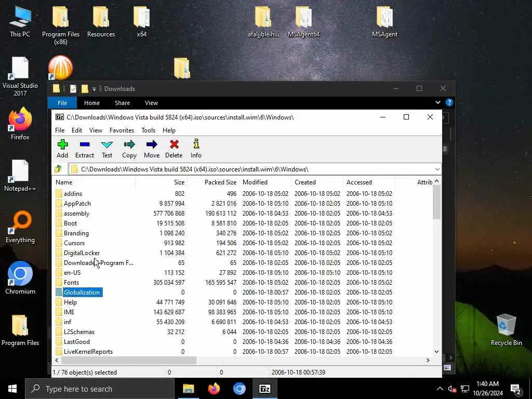The image size is (532, 399).
Task: Open the 7-Zip View menu
Action: tap(96, 130)
